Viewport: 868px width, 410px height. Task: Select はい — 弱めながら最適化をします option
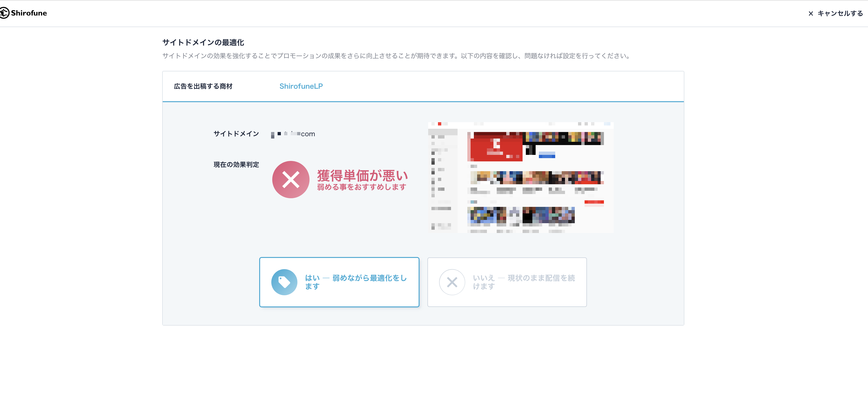[339, 282]
